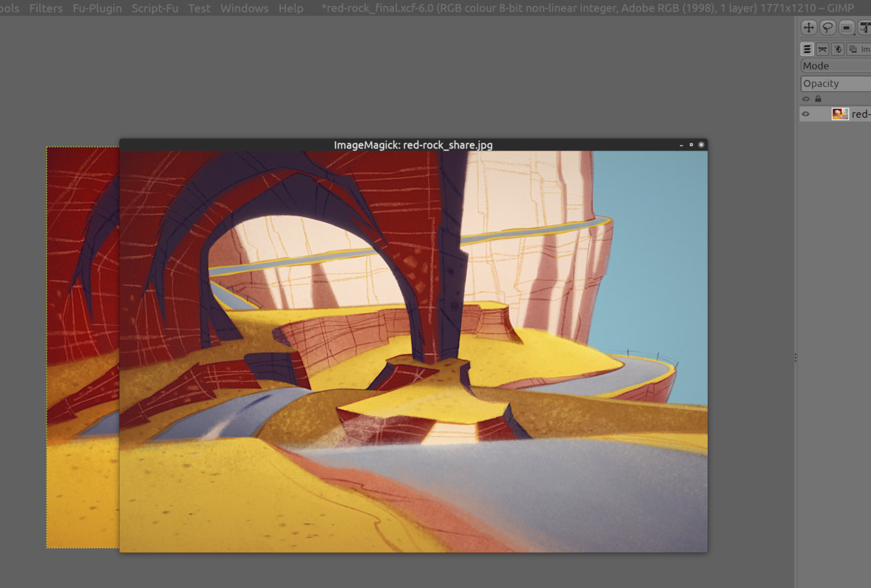Open the layer Mode dropdown

[x=836, y=66]
